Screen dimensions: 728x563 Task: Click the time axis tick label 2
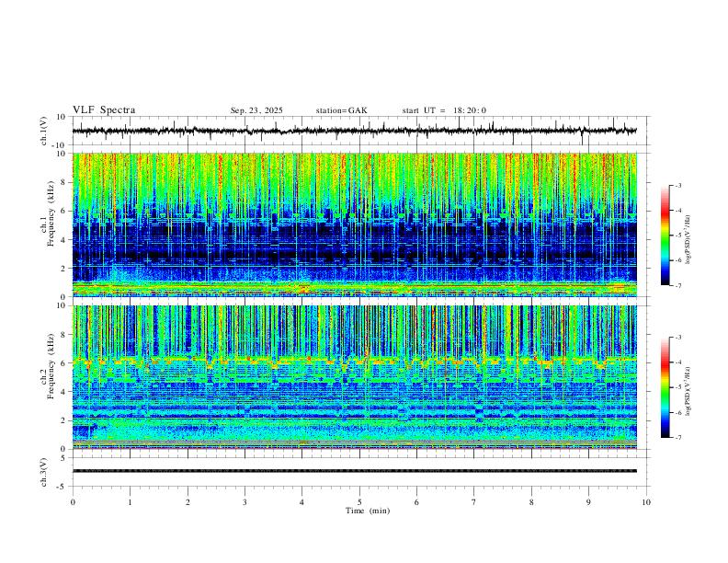(188, 502)
